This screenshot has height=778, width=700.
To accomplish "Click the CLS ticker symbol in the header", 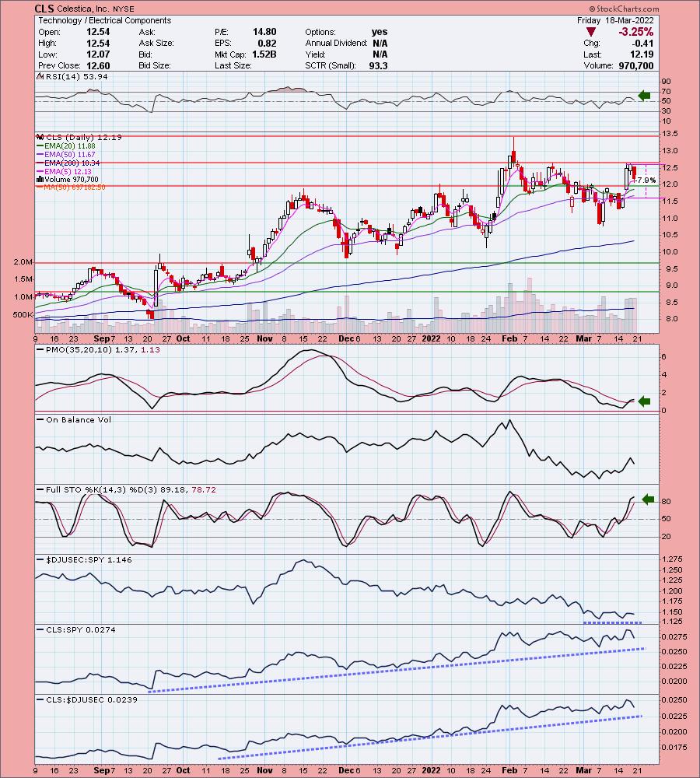I will 44,9.
